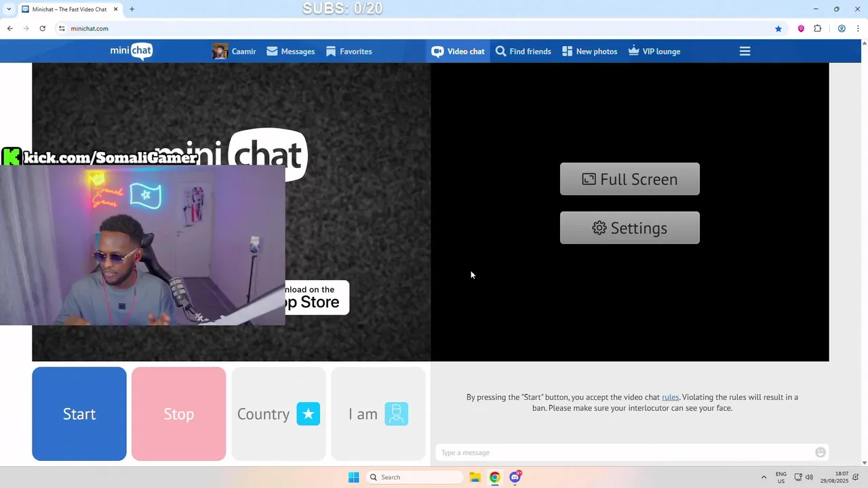Open a new browser tab
Viewport: 868px width, 488px height.
(x=132, y=9)
